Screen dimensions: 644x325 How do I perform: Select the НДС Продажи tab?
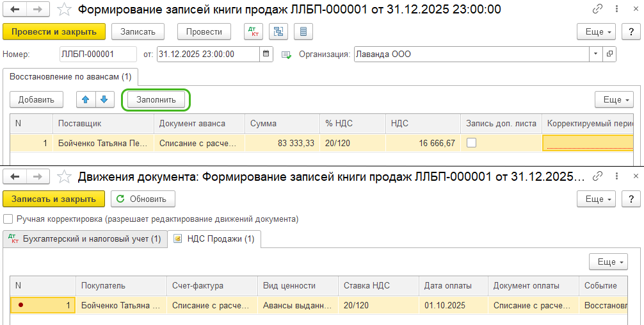click(214, 239)
